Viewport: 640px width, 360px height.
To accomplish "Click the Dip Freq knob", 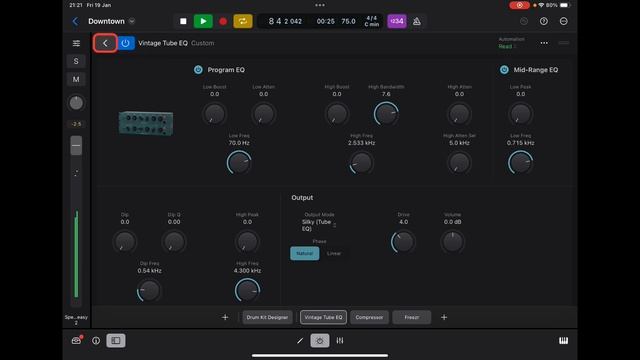I will coord(149,290).
